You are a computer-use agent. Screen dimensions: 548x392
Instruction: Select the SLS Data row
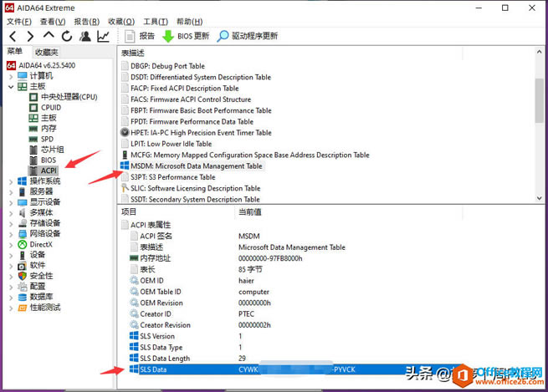point(300,369)
